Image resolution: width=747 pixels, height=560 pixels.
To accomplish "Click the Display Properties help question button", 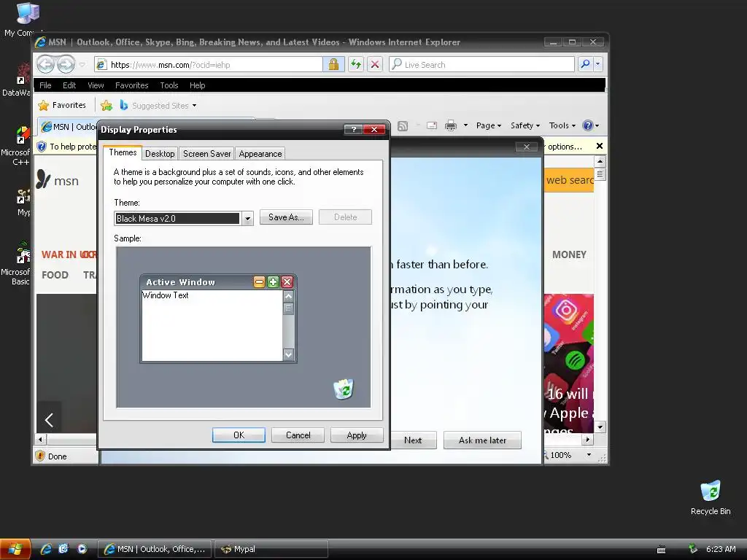I will tap(354, 130).
